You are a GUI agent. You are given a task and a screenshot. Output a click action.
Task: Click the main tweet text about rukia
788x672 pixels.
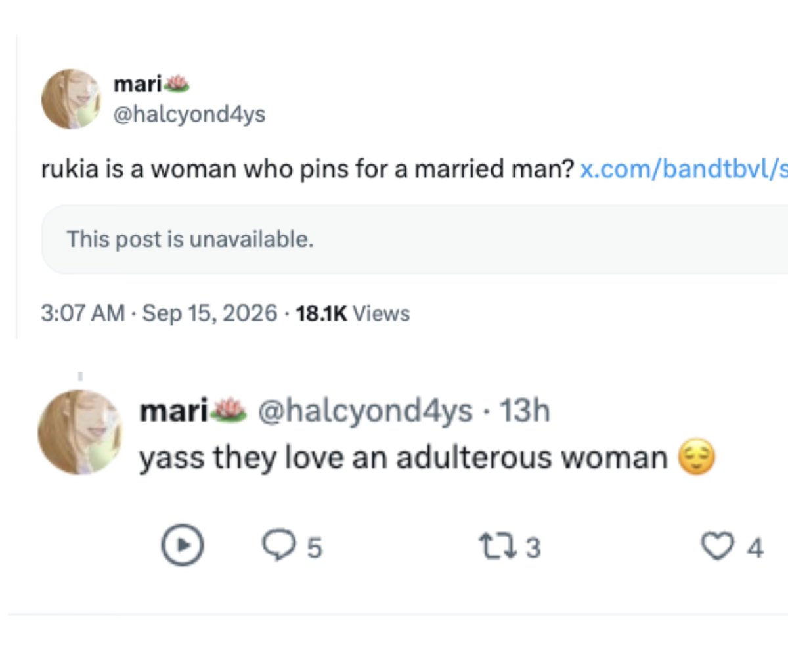(307, 169)
